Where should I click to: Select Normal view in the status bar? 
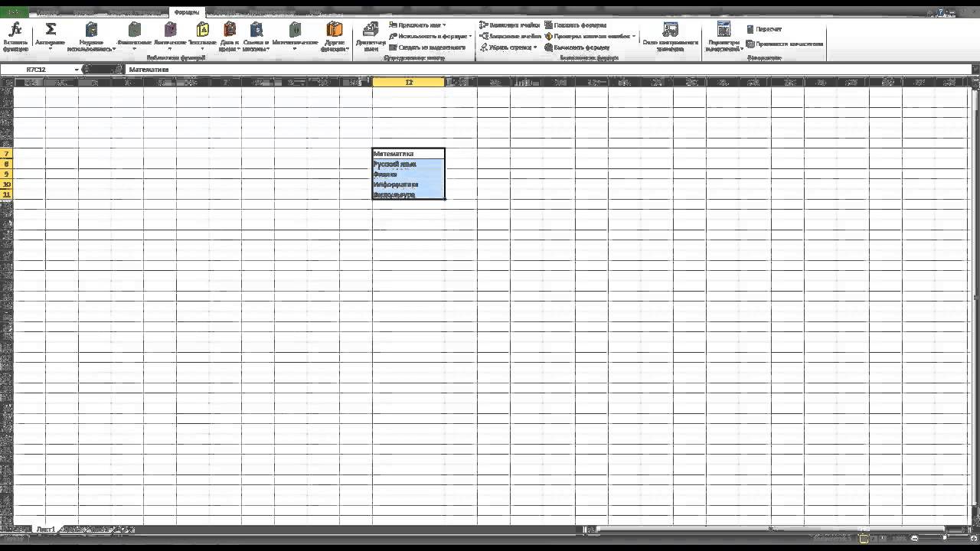tap(864, 539)
